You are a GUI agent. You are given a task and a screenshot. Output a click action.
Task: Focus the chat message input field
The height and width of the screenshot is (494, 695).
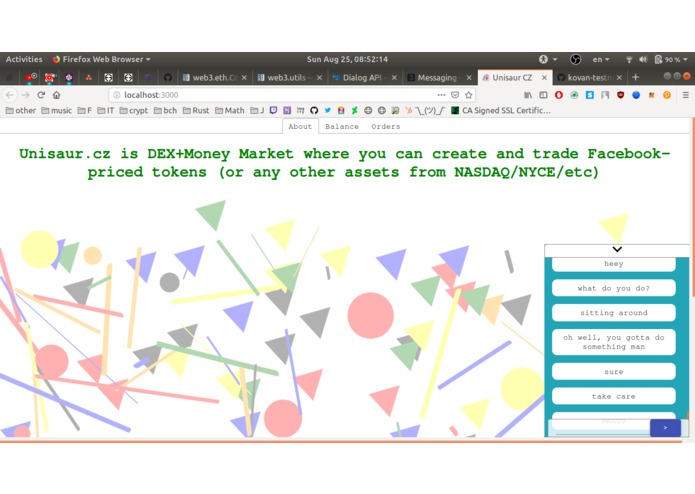[600, 428]
